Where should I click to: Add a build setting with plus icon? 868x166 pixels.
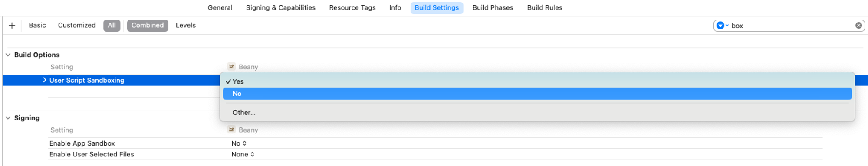[12, 26]
